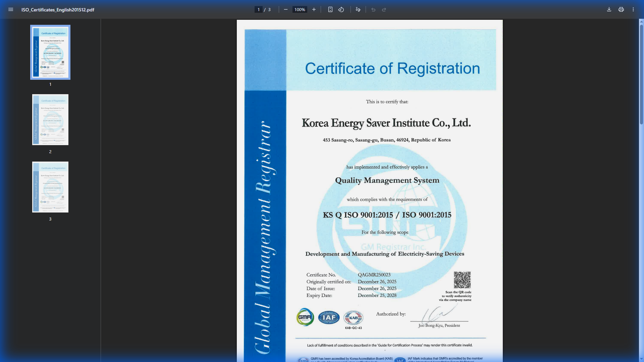Screen dimensions: 644x362
Task: Click the QR code on the certificate
Action: [x=462, y=280]
